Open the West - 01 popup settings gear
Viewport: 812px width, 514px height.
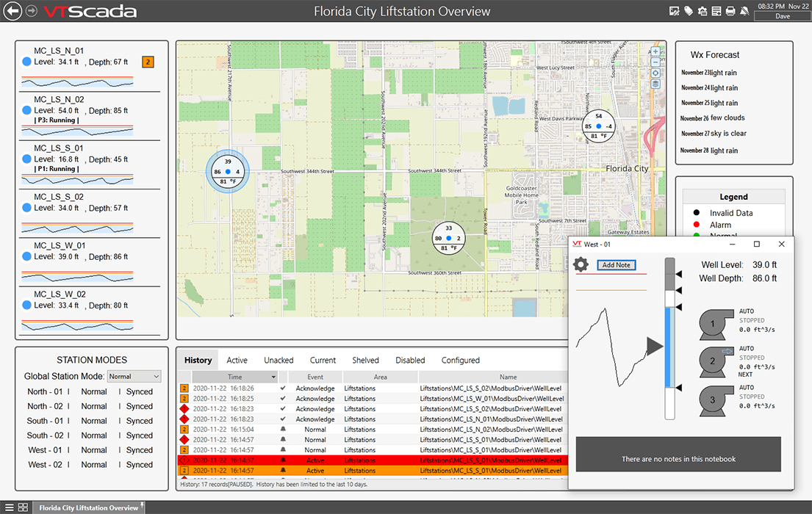pyautogui.click(x=581, y=264)
